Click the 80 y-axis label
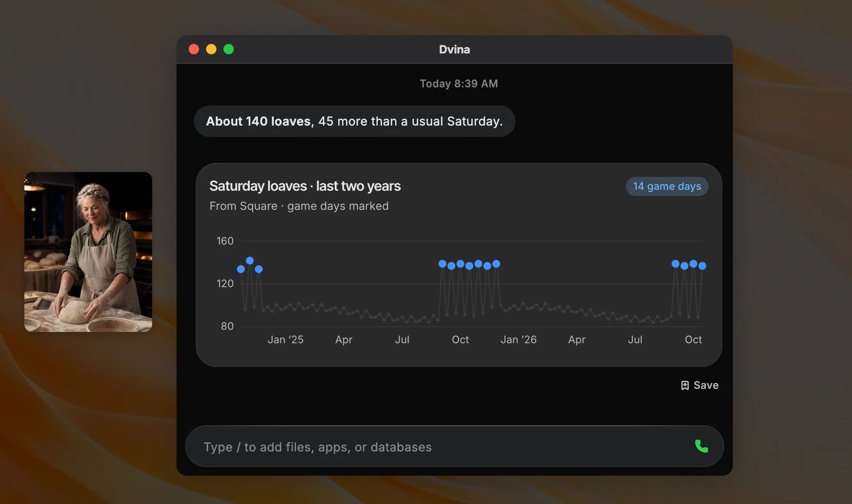Viewport: 852px width, 504px height. click(227, 326)
